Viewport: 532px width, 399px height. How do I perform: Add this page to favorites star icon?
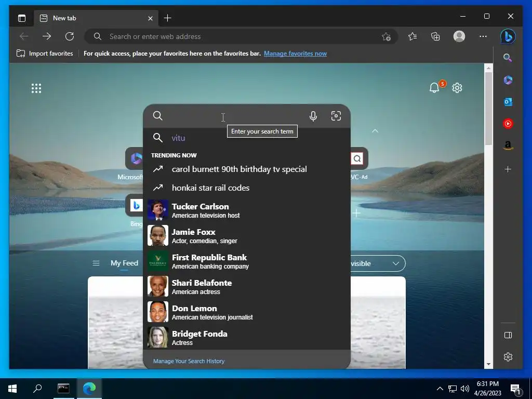tap(386, 37)
